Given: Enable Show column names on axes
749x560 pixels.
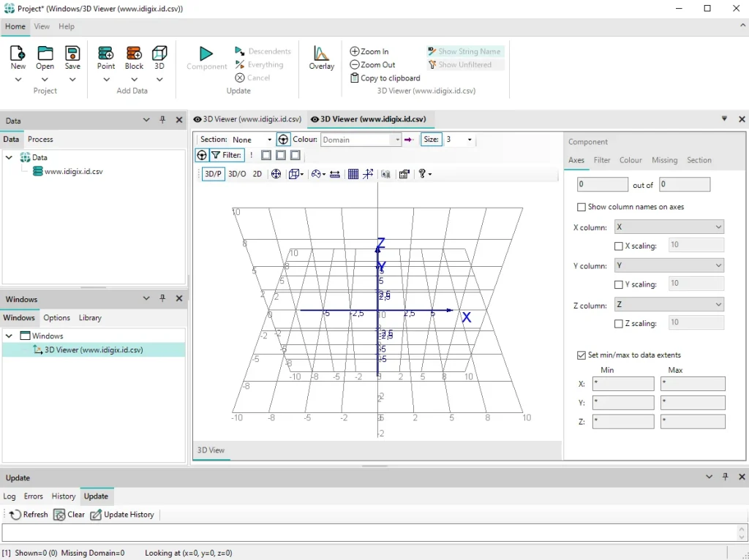Looking at the screenshot, I should click(x=581, y=207).
